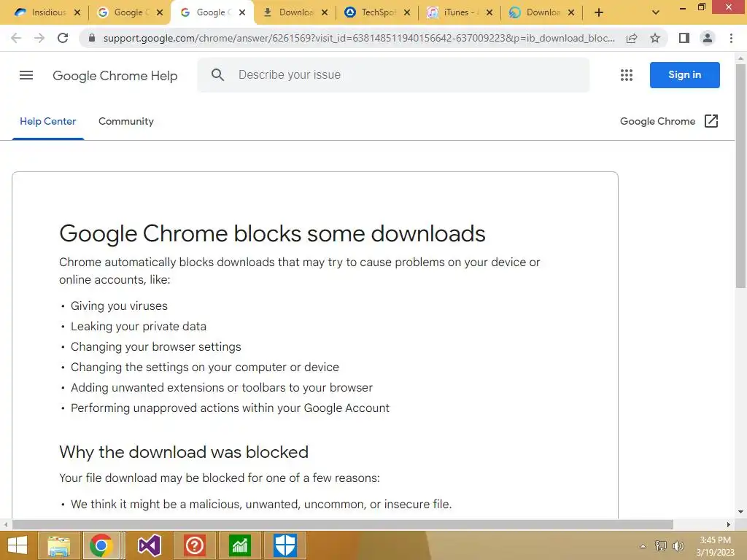The width and height of the screenshot is (747, 560).
Task: Open the hamburger main menu
Action: click(x=26, y=75)
